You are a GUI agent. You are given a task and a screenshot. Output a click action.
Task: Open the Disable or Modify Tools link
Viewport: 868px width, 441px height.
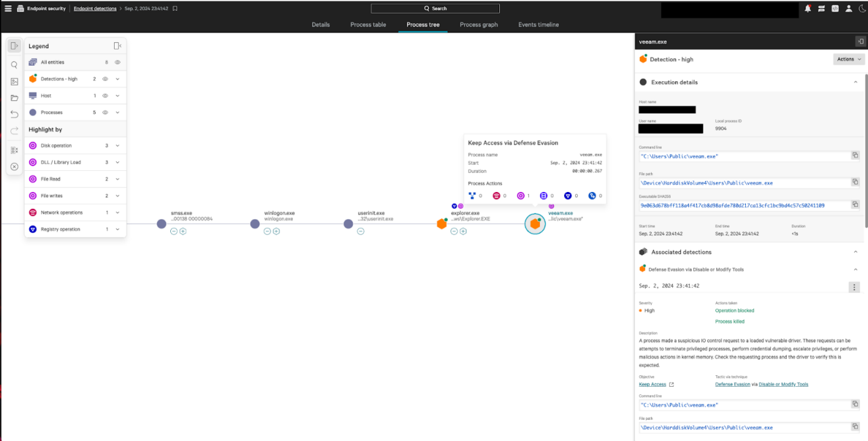pyautogui.click(x=783, y=385)
